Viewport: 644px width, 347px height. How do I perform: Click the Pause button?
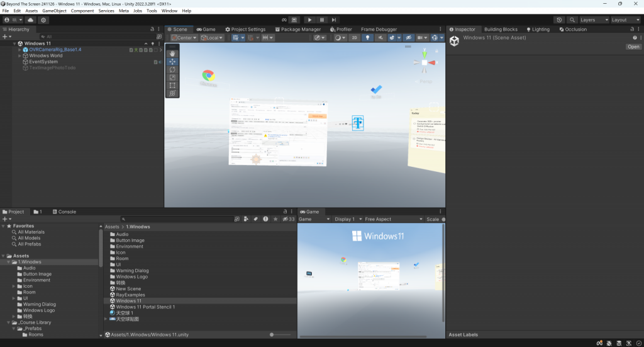click(x=321, y=20)
